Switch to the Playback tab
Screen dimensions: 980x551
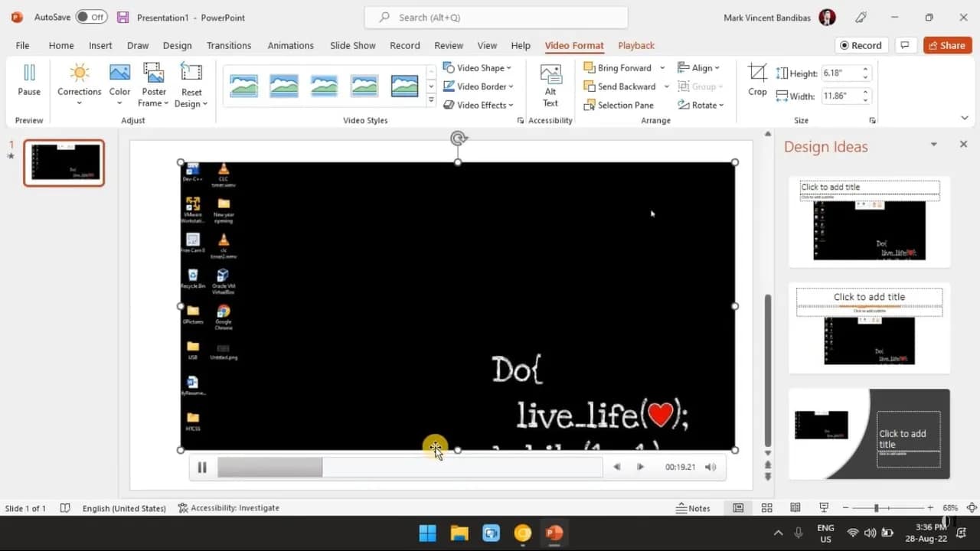point(636,45)
